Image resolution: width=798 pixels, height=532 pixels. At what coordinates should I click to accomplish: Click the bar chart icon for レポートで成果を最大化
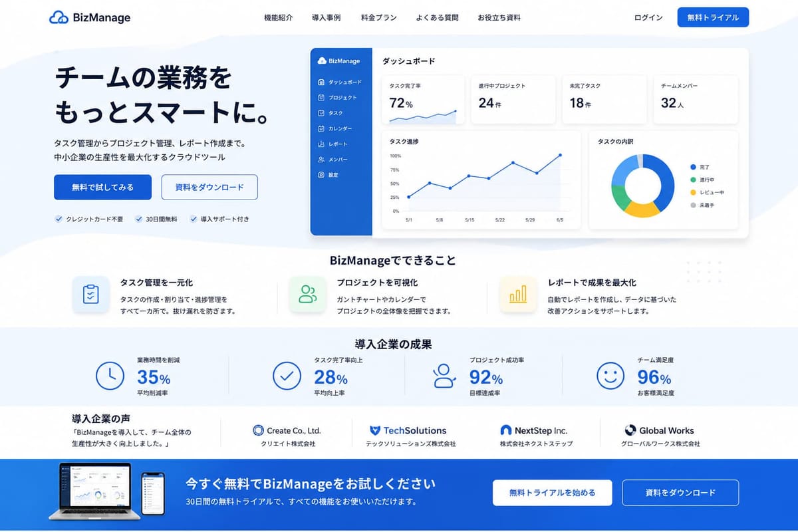pos(518,294)
